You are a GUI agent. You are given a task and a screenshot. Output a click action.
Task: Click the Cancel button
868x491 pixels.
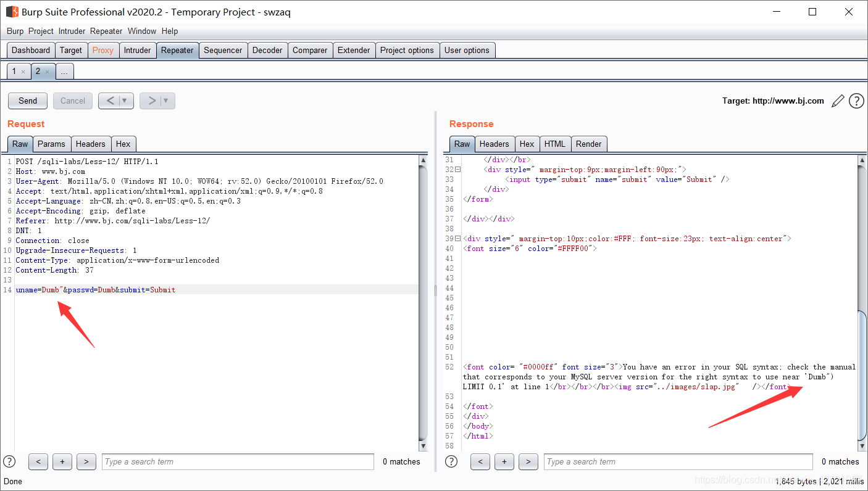(x=73, y=101)
